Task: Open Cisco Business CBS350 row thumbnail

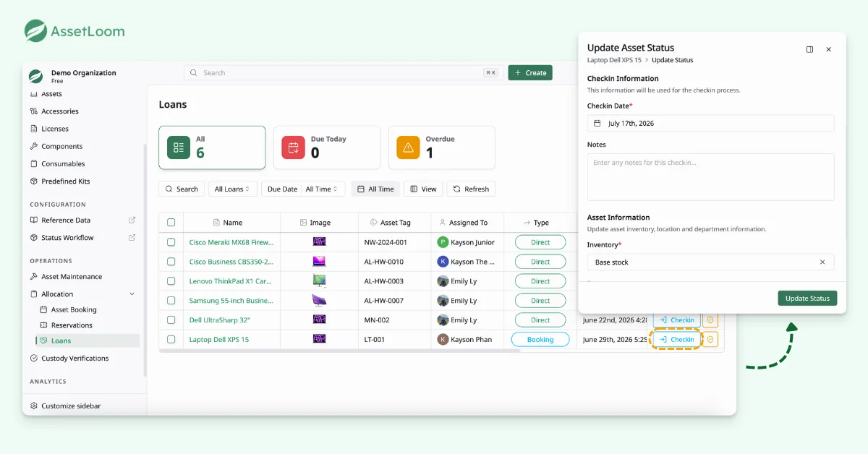Action: coord(319,262)
